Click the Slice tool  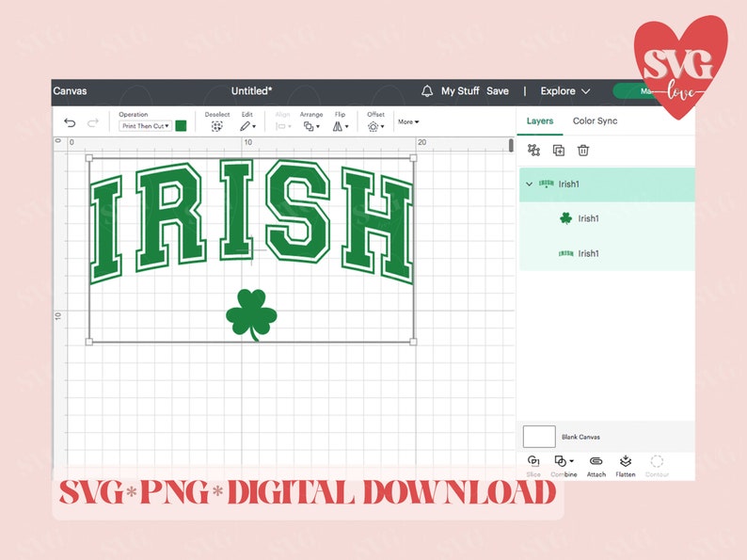(533, 466)
